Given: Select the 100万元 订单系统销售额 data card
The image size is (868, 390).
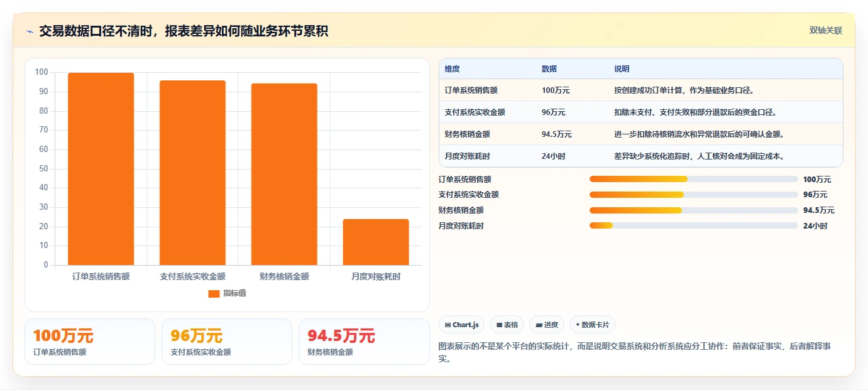Looking at the screenshot, I should (x=90, y=342).
